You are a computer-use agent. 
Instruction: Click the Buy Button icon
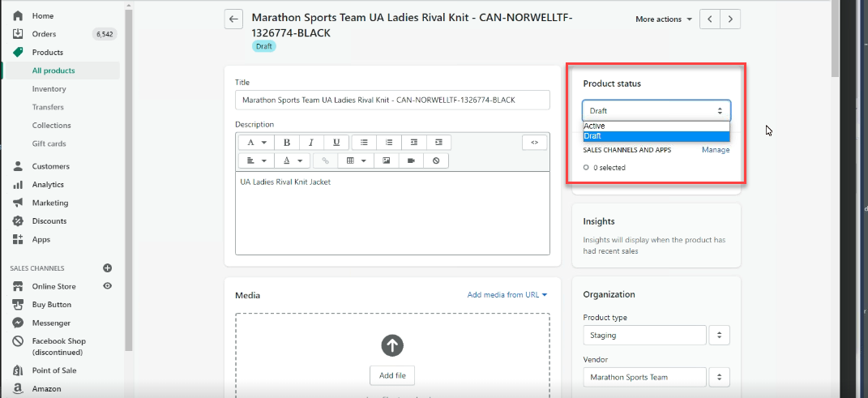(18, 305)
